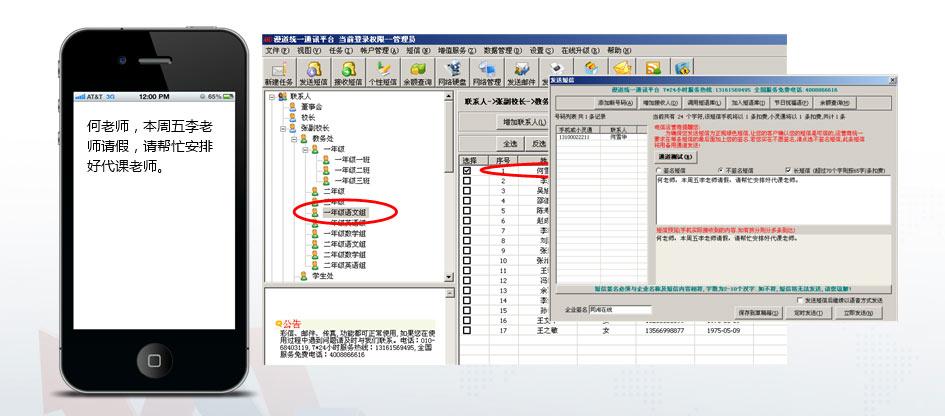
Task: Click the 新建任务 toolbar icon
Action: [280, 71]
